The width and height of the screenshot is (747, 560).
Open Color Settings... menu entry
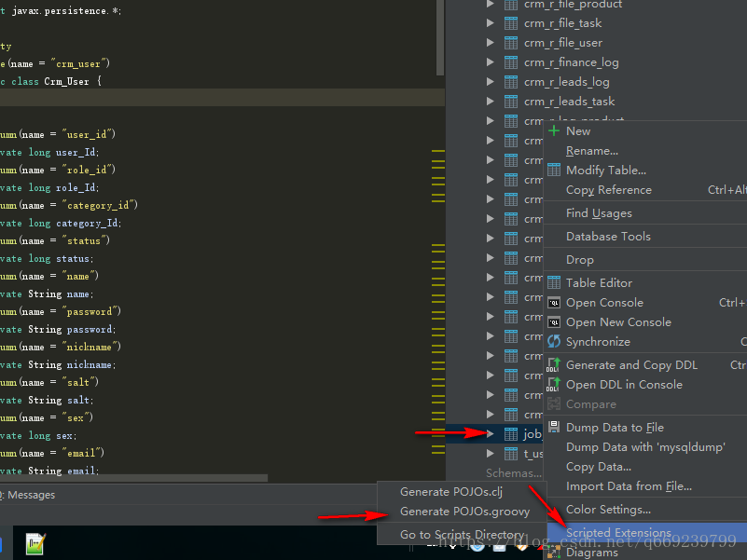click(x=645, y=509)
